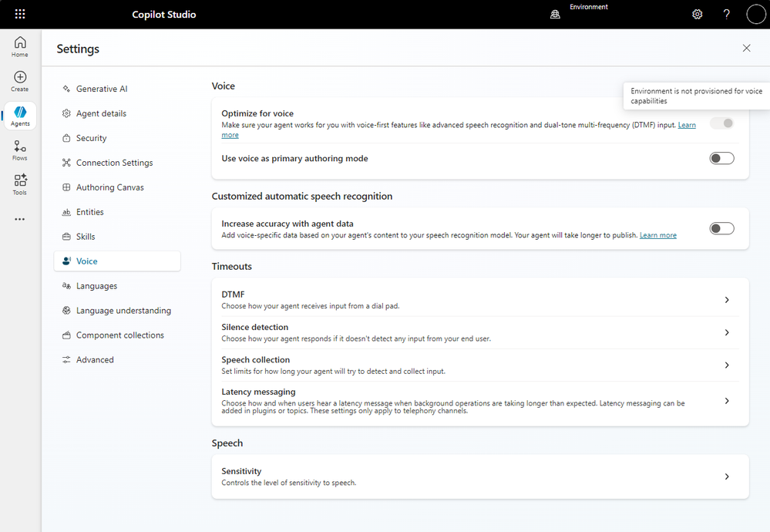
Task: Open the app launcher waffle icon
Action: 20,14
